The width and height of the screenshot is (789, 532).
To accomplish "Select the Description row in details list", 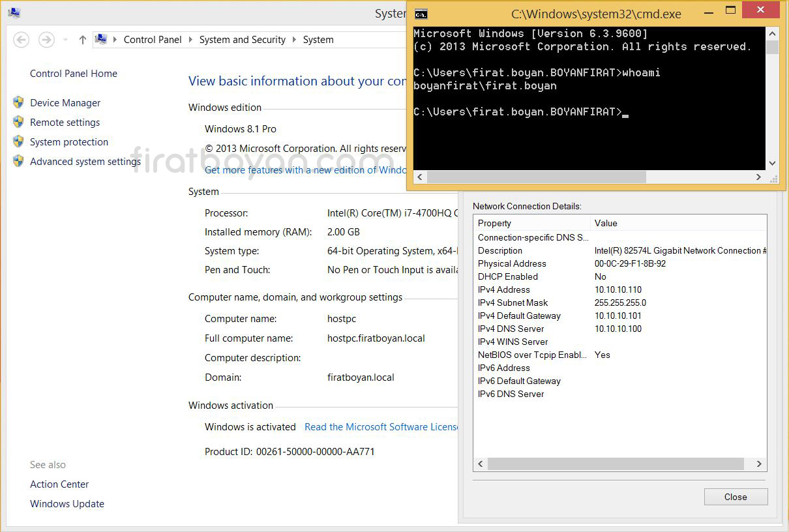I will tap(620, 250).
